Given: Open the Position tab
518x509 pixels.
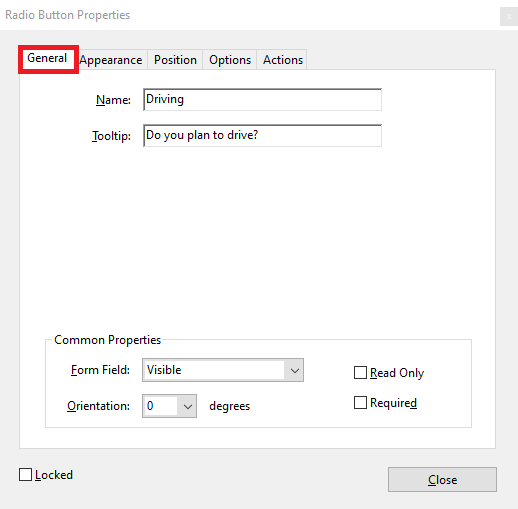Looking at the screenshot, I should pyautogui.click(x=175, y=60).
